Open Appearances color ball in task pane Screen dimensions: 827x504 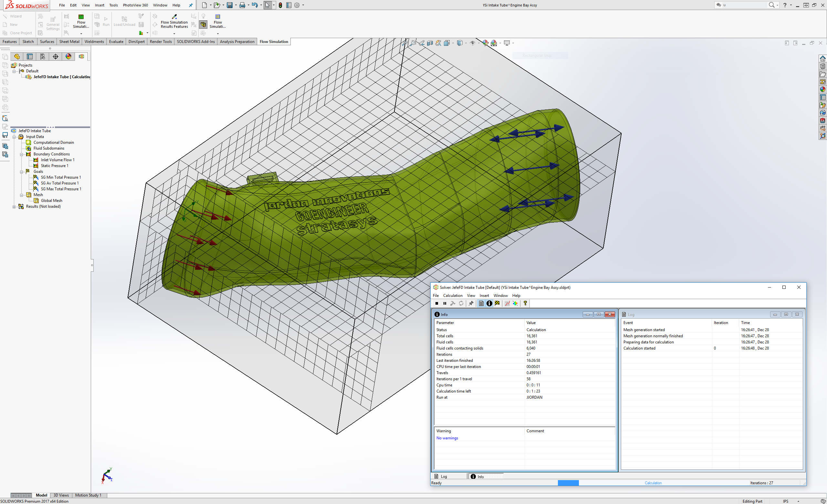coord(822,89)
